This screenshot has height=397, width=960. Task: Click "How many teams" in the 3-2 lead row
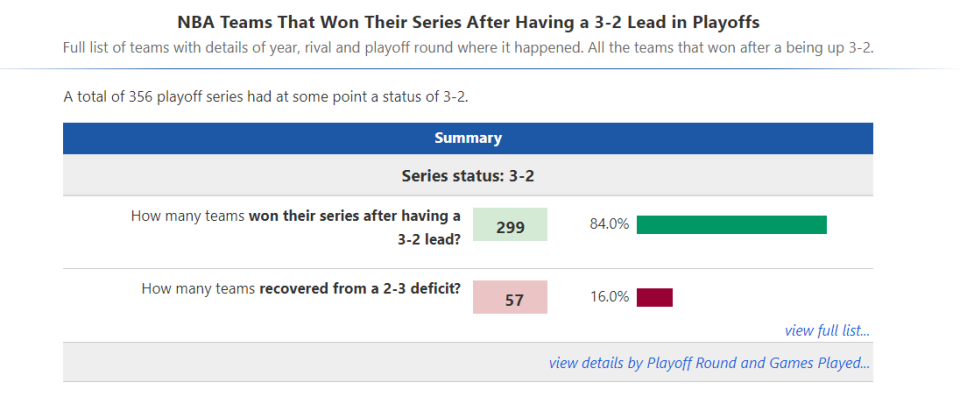tap(189, 216)
